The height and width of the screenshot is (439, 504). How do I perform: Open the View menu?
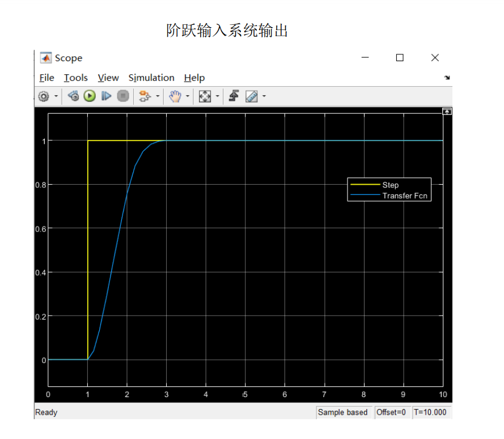pyautogui.click(x=108, y=78)
